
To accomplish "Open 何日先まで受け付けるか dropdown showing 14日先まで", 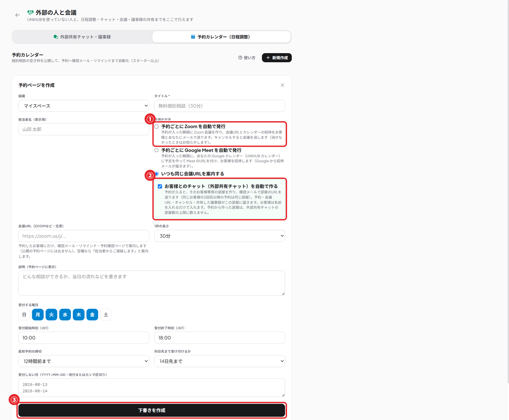I will [x=220, y=361].
